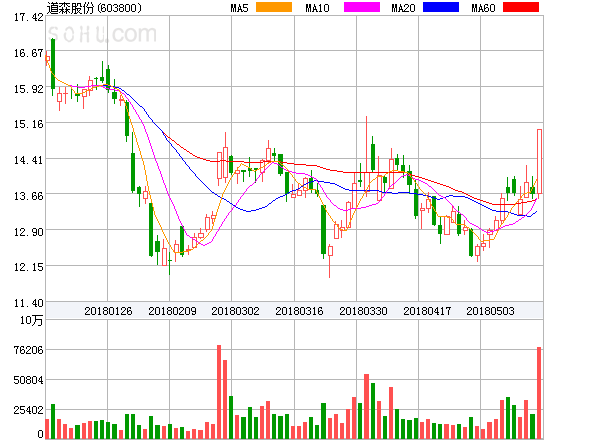600x440 pixels.
Task: Click the last red volume bar at right edge
Action: pos(539,393)
